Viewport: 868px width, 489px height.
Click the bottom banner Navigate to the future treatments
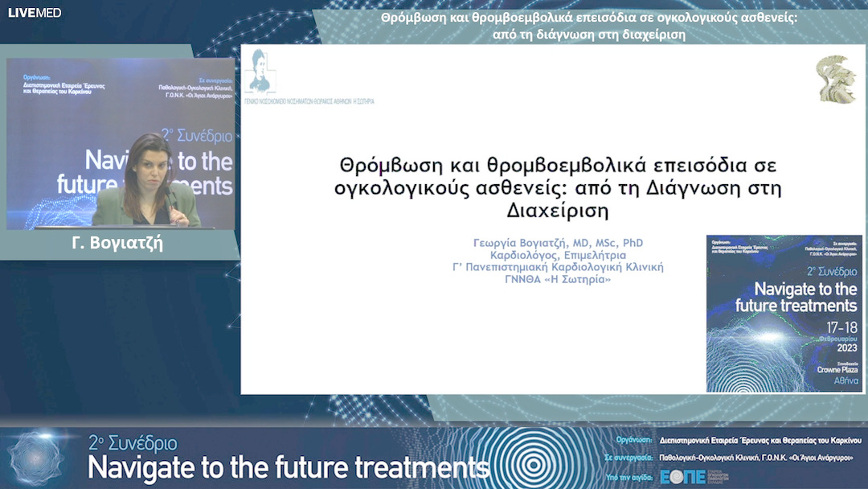point(288,467)
